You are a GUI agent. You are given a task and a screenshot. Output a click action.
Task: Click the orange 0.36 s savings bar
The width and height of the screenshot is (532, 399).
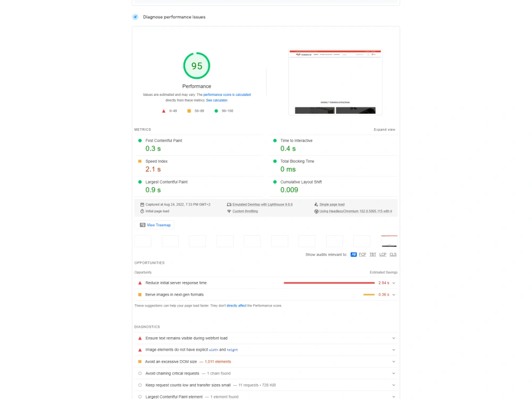pyautogui.click(x=369, y=295)
